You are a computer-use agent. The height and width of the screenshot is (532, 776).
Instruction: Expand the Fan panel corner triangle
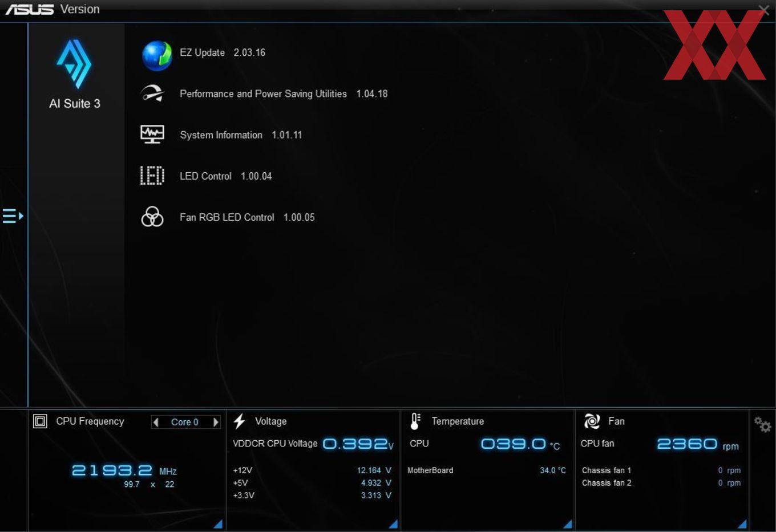point(742,523)
